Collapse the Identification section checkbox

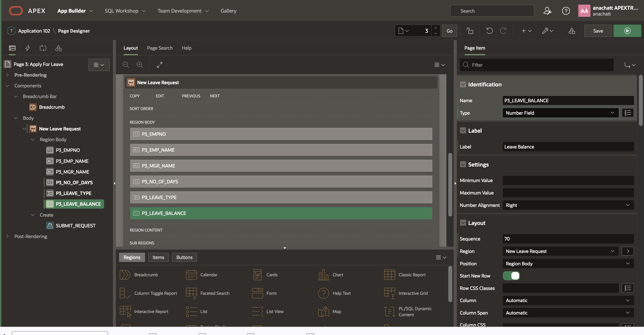point(463,84)
